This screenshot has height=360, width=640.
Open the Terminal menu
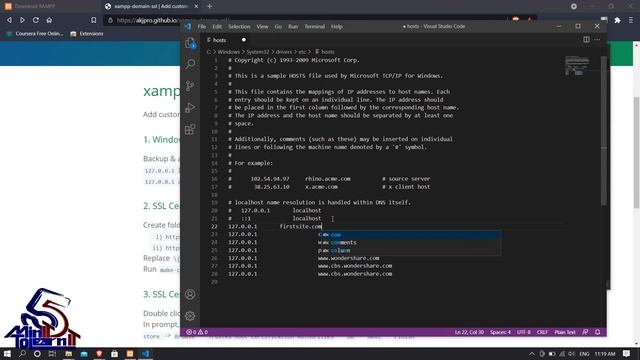pos(315,27)
